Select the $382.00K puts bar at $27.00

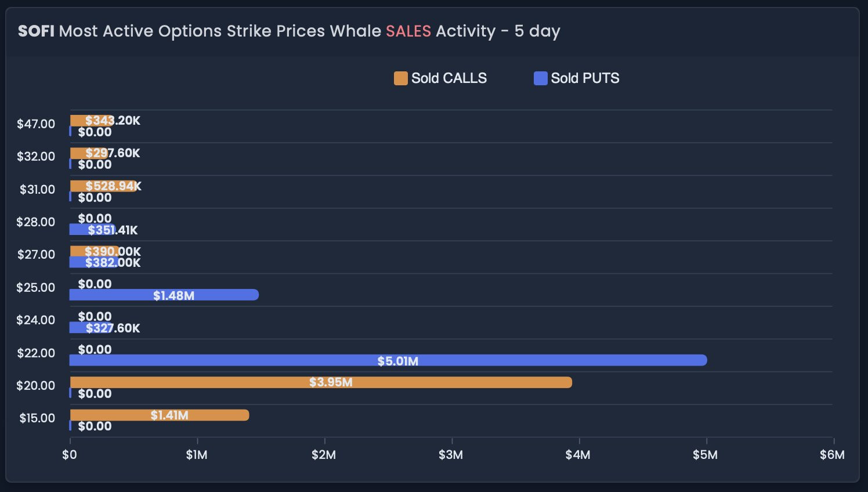coord(93,262)
